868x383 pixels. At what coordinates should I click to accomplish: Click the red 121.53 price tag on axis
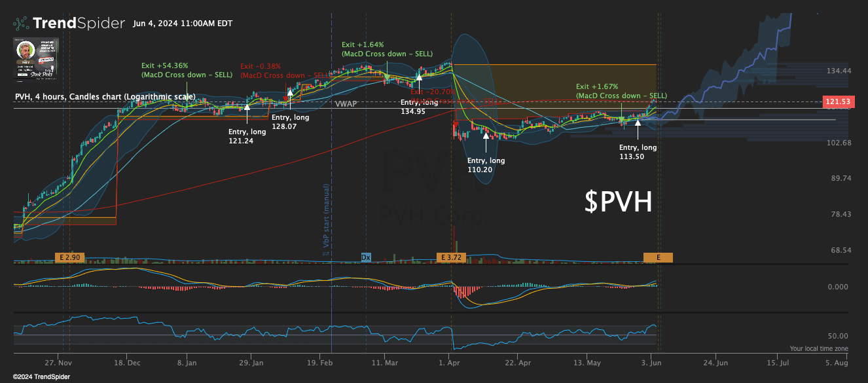tap(838, 101)
